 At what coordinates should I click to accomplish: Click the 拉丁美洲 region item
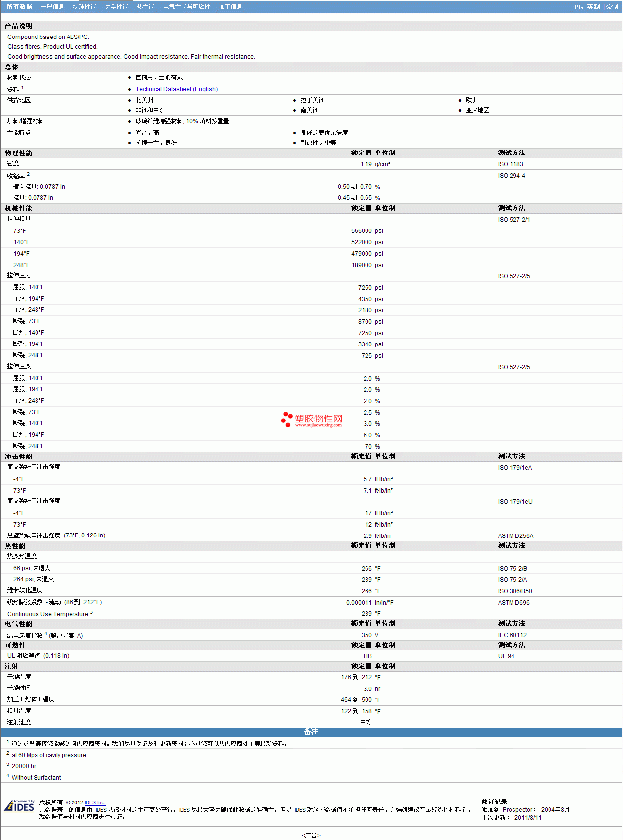(x=312, y=100)
